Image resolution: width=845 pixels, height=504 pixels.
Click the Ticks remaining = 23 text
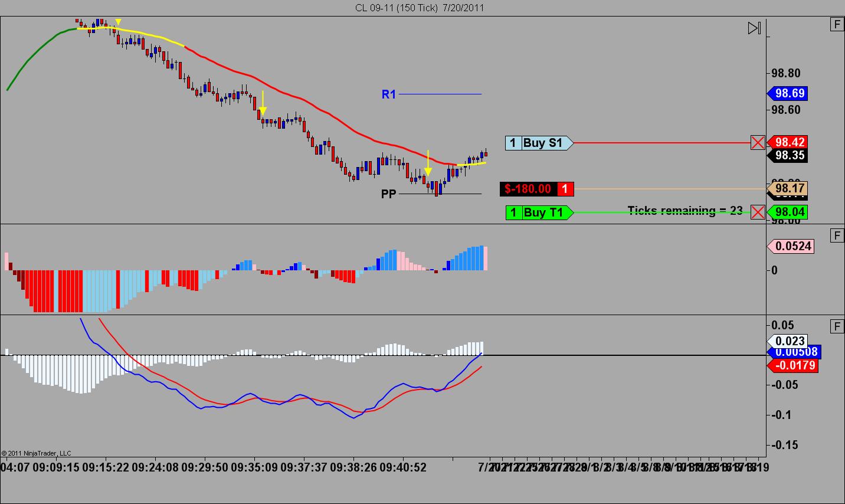(685, 211)
